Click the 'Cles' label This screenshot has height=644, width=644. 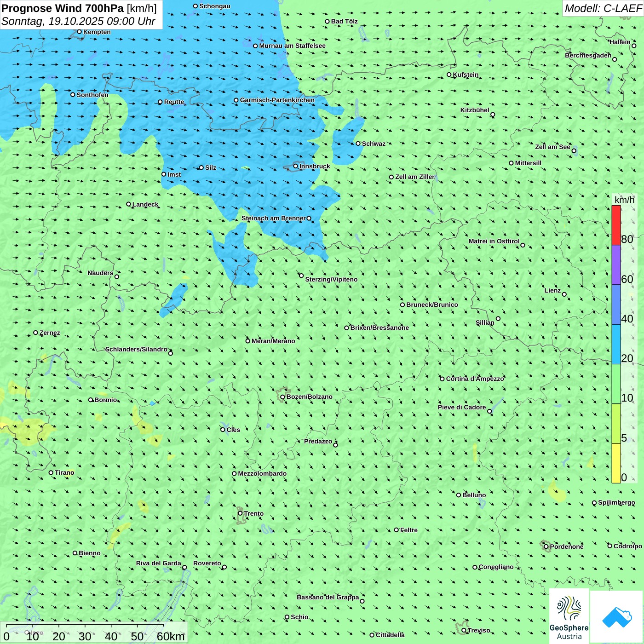click(x=233, y=430)
